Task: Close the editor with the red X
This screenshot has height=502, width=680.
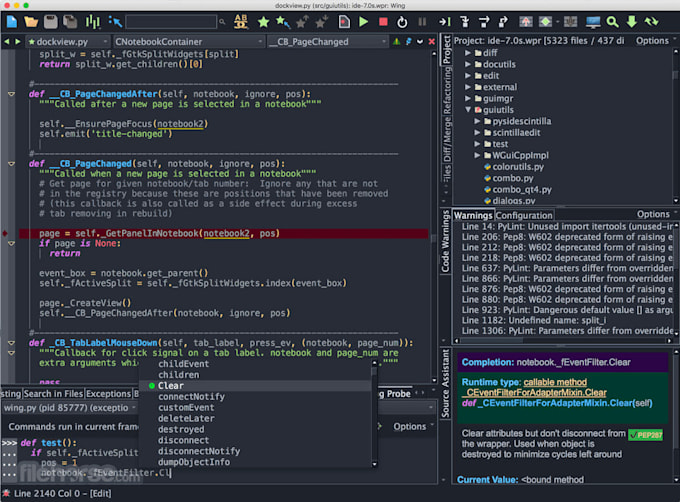Action: click(432, 42)
